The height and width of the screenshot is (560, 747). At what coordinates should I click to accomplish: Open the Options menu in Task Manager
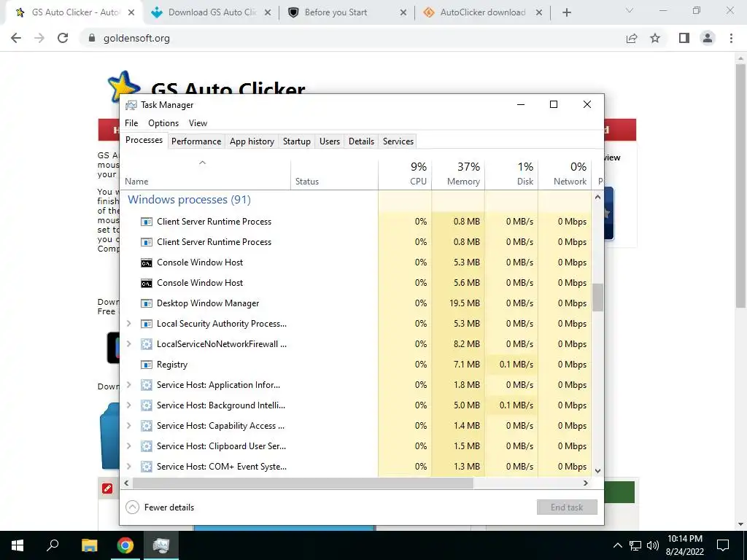click(163, 123)
